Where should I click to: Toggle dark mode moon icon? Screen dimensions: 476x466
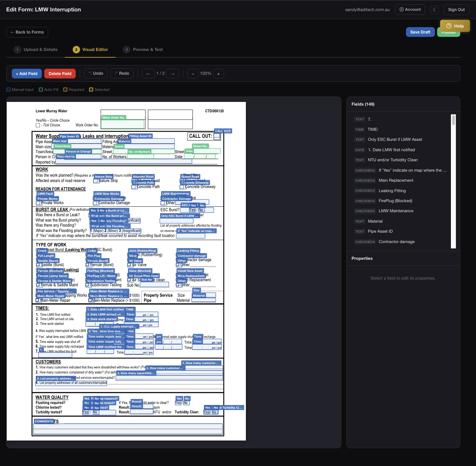[x=434, y=9]
